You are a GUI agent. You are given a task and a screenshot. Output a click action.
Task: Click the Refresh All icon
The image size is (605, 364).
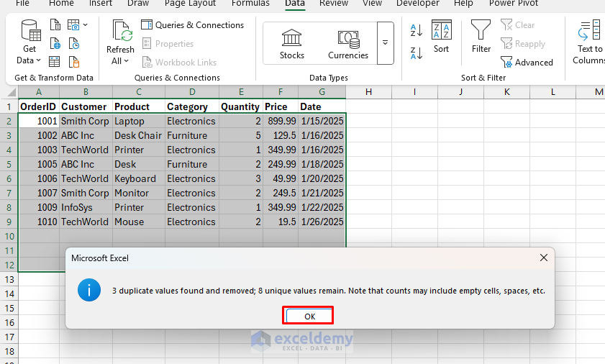click(122, 31)
